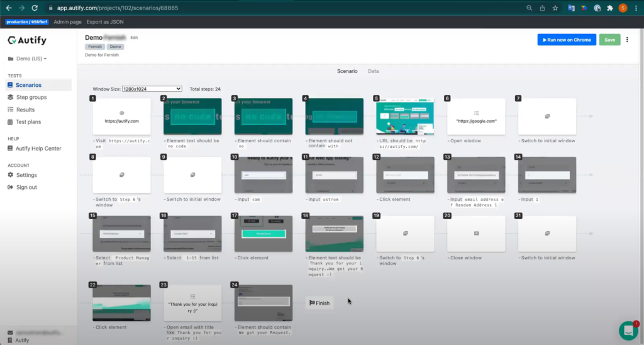The width and height of the screenshot is (644, 345).
Task: Open the Google Translate extension icon
Action: [571, 8]
